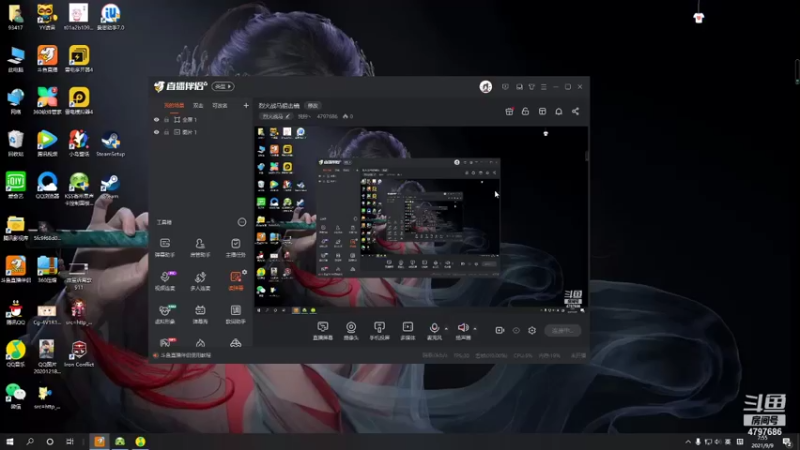Viewport: 800px width, 450px height.
Task: Open the skin shirt icon in the title bar
Action: tap(532, 87)
